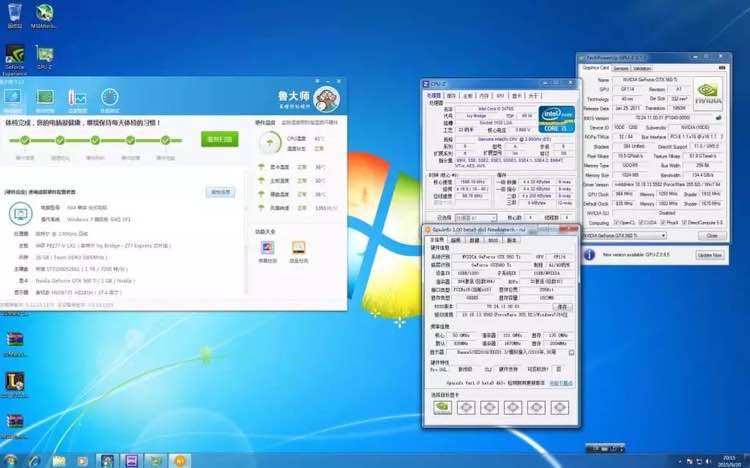Click the NVIDIA logo in GPU-Z

708,94
